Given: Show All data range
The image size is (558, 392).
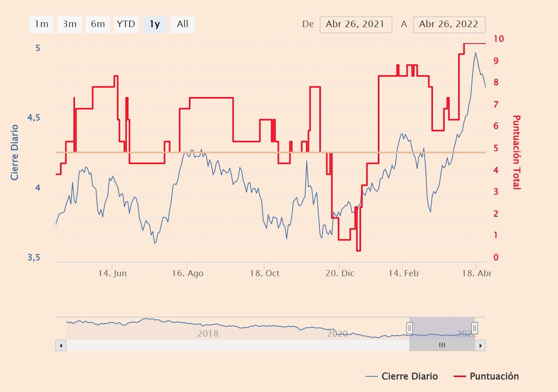Looking at the screenshot, I should 182,24.
